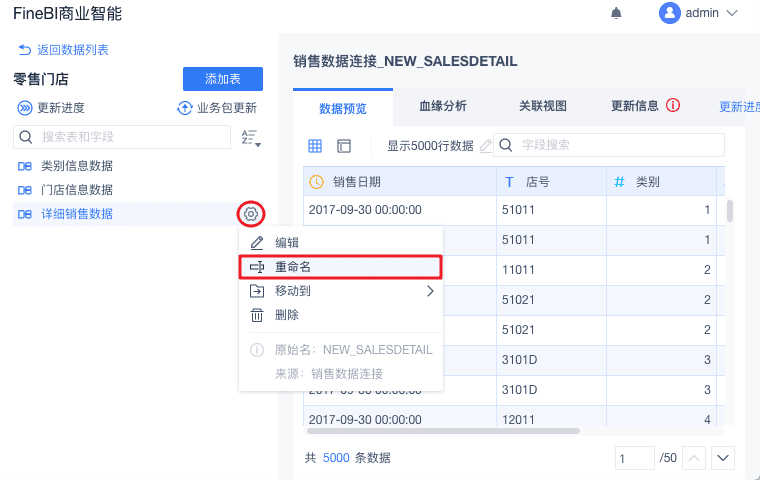Open the gear settings for 详细销售数据
The image size is (760, 480).
[251, 213]
